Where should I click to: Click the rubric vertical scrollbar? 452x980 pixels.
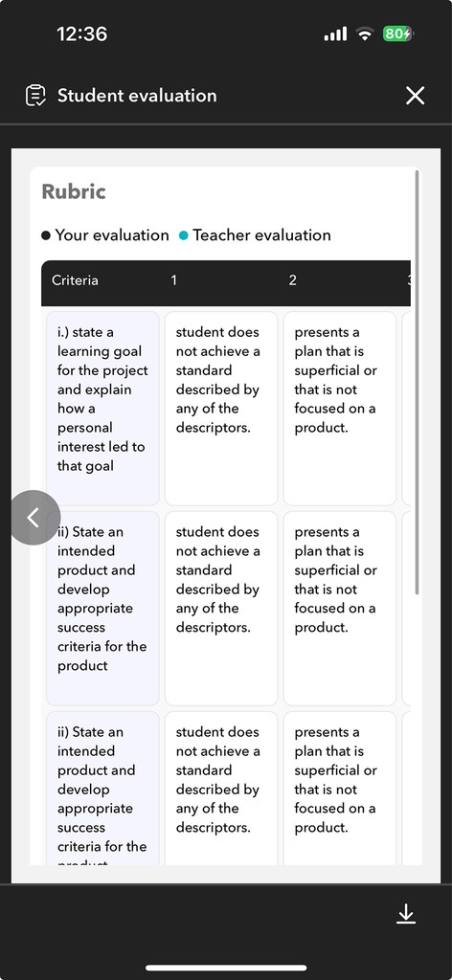click(x=417, y=382)
